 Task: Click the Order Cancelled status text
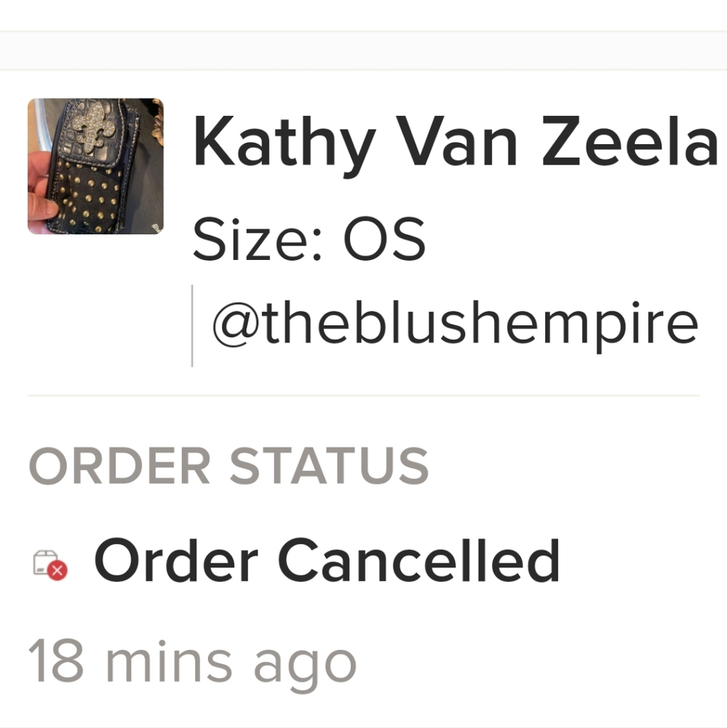pos(327,560)
